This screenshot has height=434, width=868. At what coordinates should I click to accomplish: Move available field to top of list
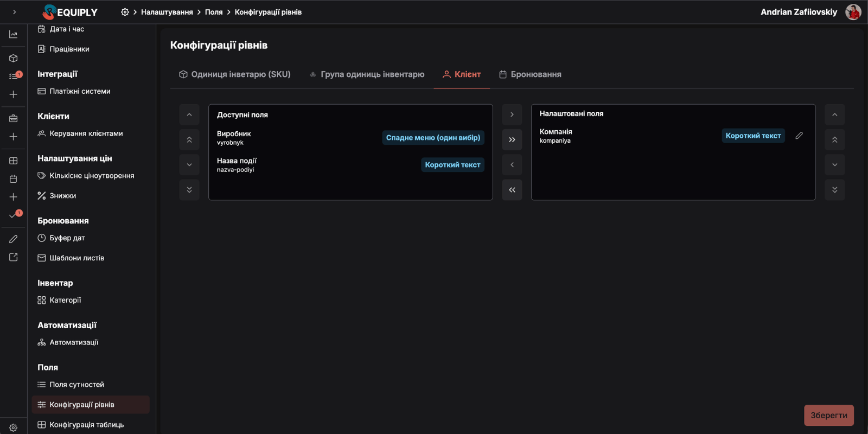[189, 140]
